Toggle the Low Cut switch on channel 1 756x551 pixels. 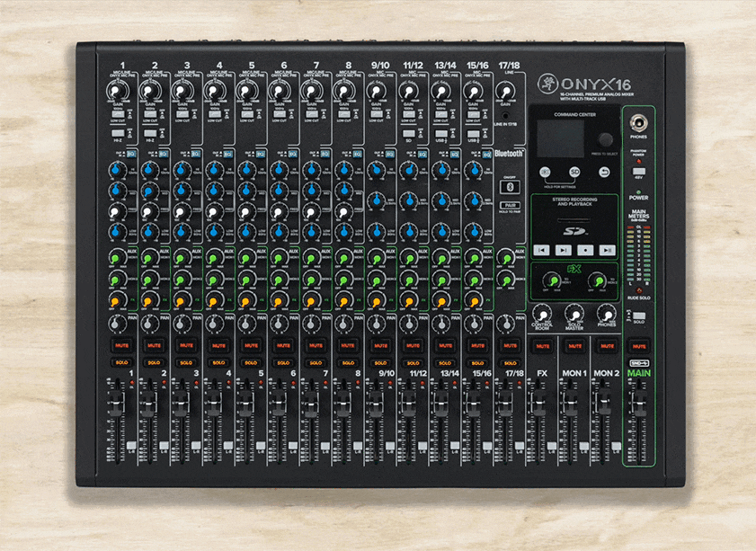pyautogui.click(x=118, y=114)
